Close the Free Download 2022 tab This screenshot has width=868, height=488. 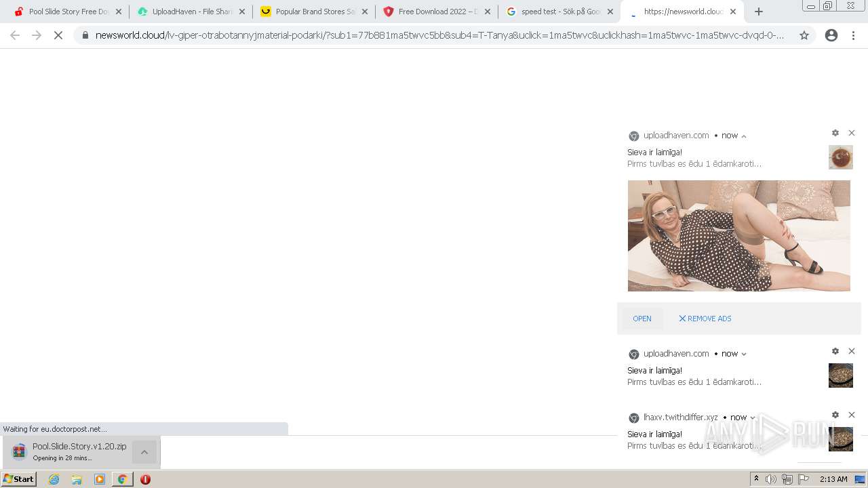(488, 12)
